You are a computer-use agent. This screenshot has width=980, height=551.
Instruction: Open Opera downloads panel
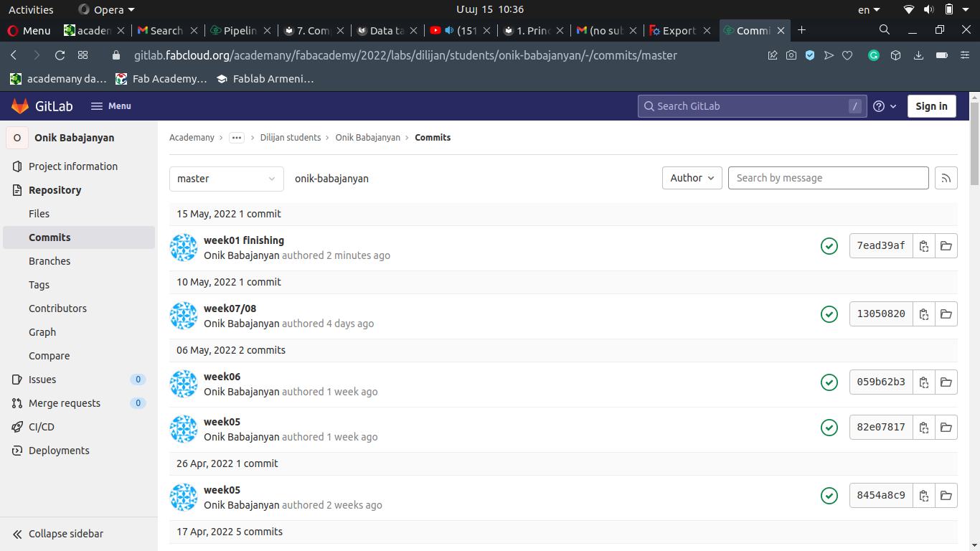[x=918, y=55]
